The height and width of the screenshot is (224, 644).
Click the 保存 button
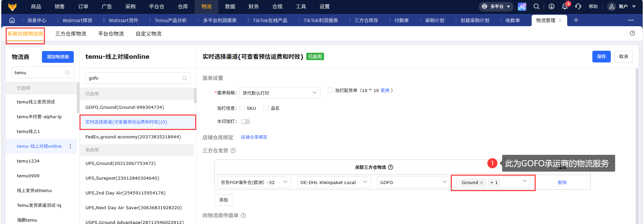coord(601,56)
